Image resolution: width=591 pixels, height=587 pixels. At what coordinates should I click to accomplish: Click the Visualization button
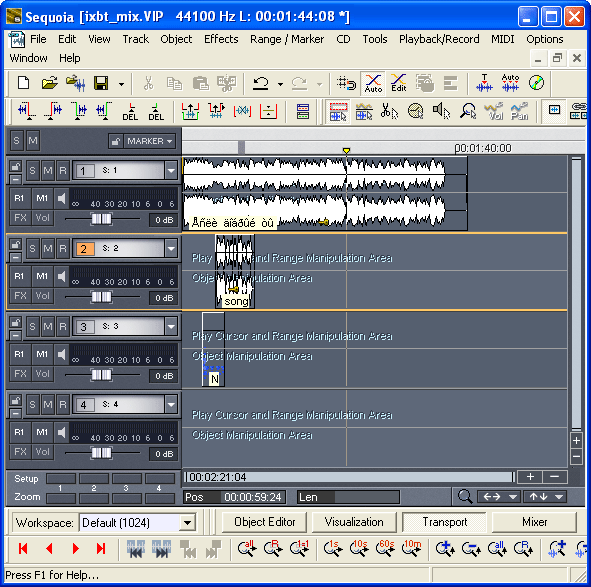354,522
